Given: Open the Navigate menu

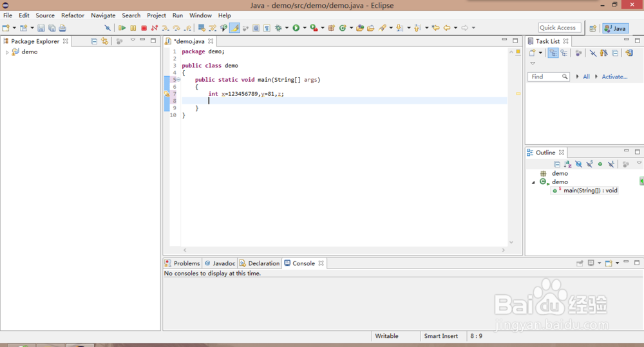Looking at the screenshot, I should (x=103, y=15).
